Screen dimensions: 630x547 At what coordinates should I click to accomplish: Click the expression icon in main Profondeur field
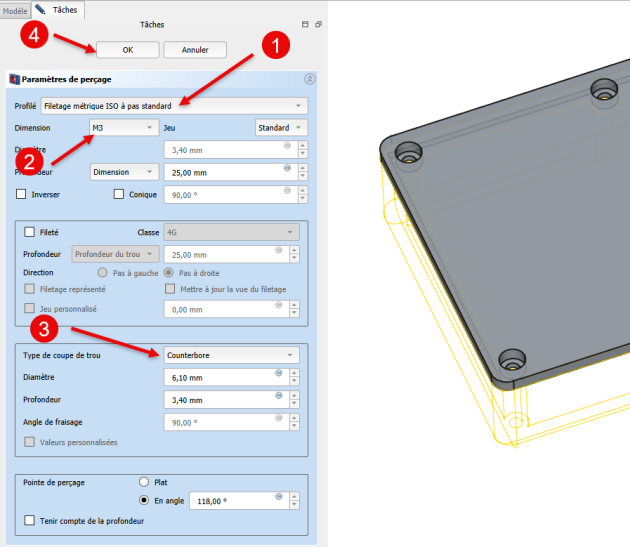(287, 167)
